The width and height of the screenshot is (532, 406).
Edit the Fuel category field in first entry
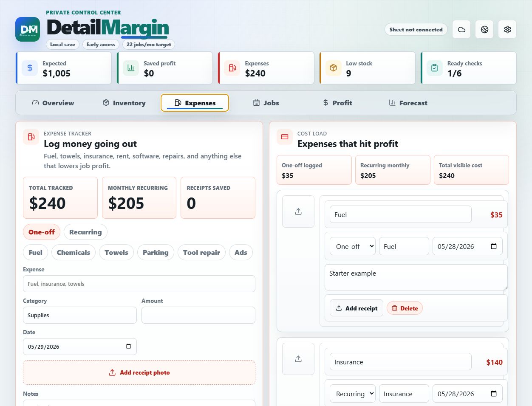pyautogui.click(x=404, y=246)
